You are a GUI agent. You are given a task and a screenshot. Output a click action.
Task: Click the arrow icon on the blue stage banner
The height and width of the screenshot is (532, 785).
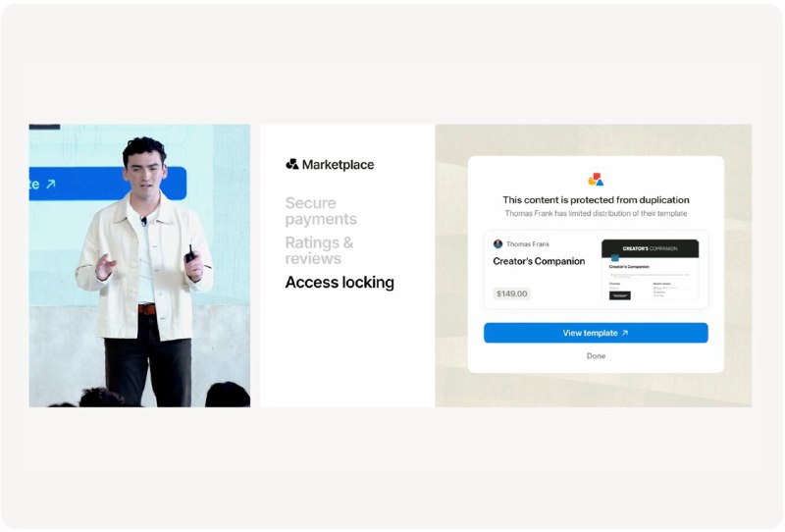51,185
